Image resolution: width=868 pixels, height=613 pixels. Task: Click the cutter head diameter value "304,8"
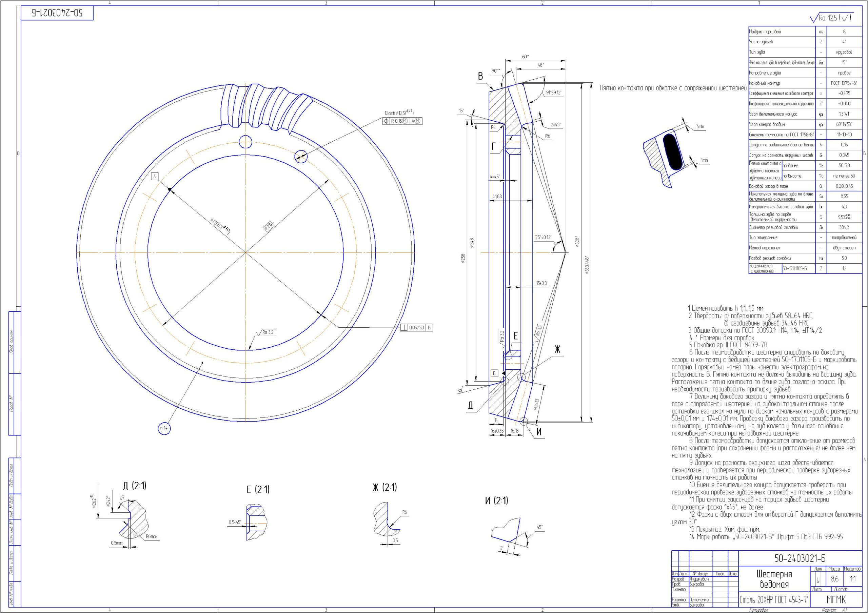[844, 227]
